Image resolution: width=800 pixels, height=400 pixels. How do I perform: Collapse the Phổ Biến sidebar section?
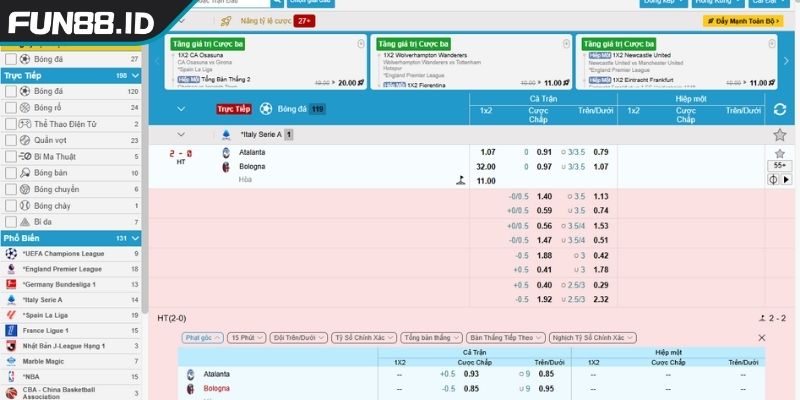coord(135,239)
